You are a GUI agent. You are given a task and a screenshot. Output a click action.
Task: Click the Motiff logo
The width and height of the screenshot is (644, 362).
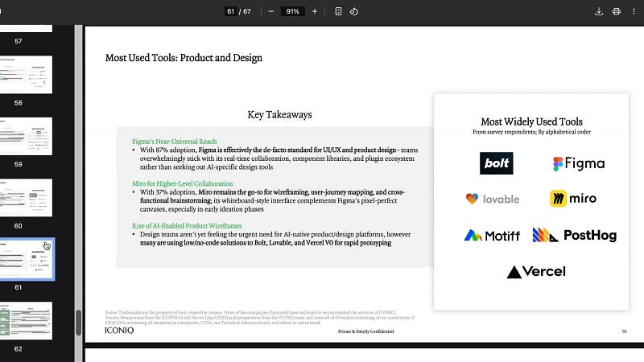click(x=492, y=236)
